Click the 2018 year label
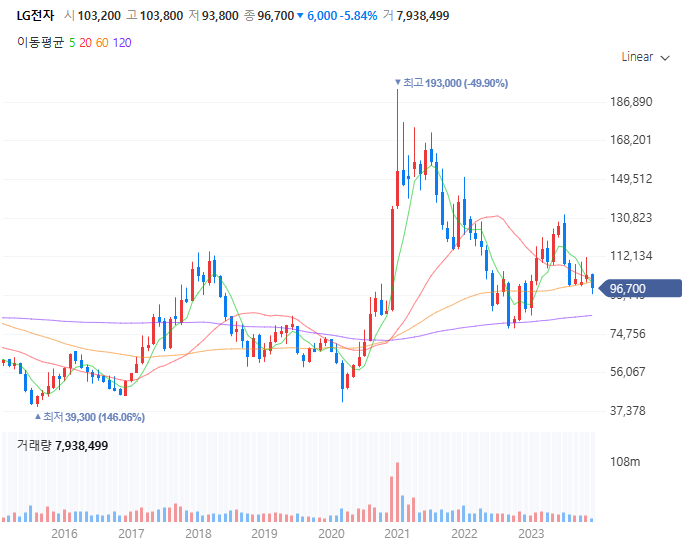The width and height of the screenshot is (690, 555). click(198, 533)
